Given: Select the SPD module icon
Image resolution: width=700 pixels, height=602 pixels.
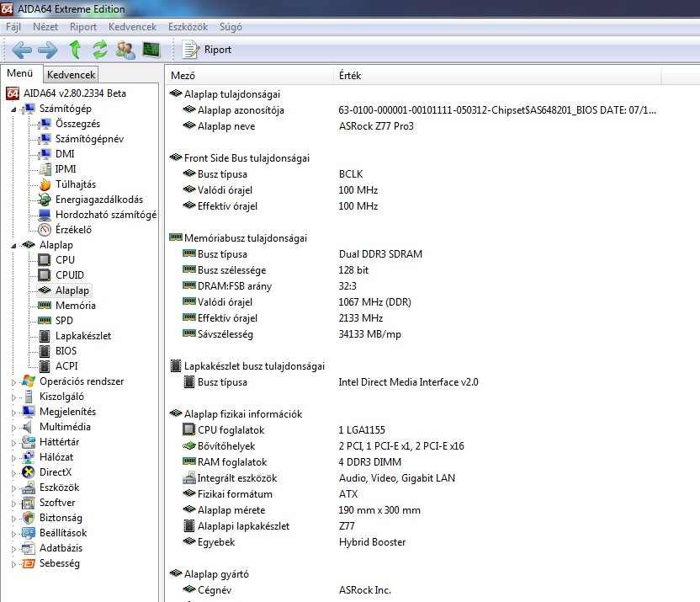Looking at the screenshot, I should click(45, 321).
